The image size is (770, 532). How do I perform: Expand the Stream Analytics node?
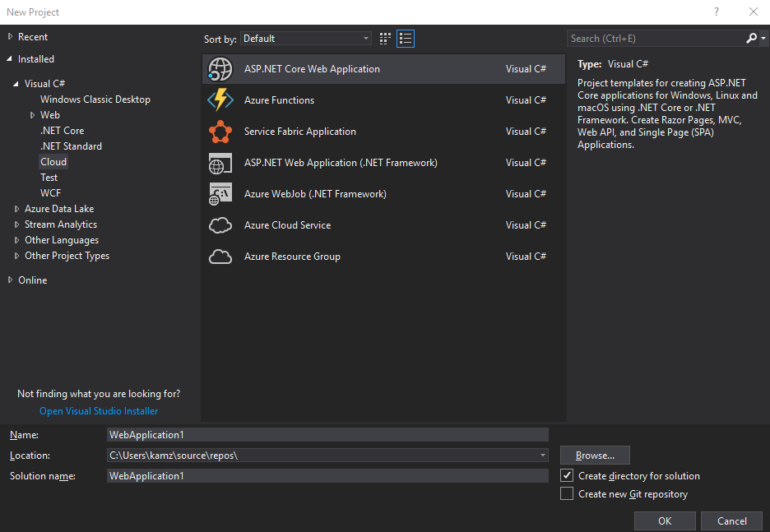pyautogui.click(x=16, y=224)
